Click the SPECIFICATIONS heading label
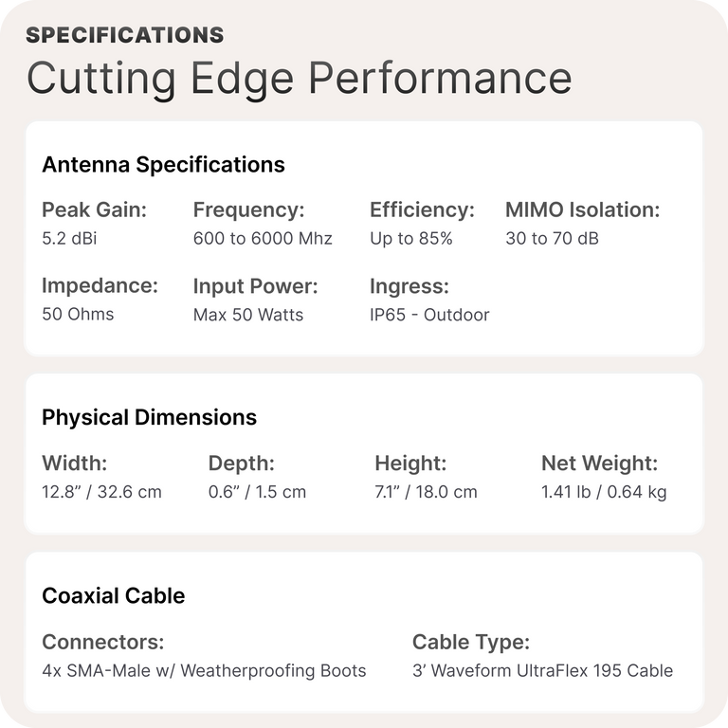 124,36
